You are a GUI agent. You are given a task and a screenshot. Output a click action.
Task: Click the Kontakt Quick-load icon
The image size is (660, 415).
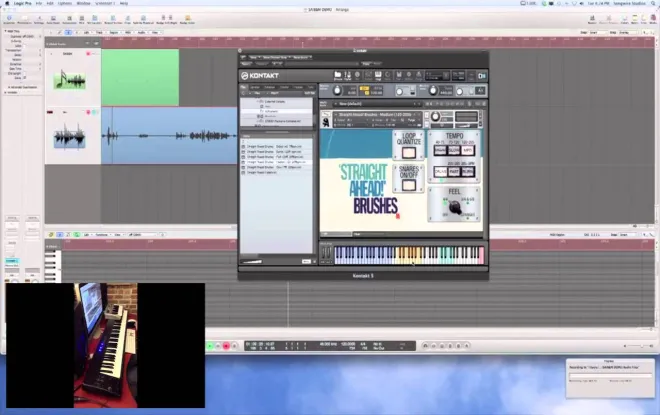pos(388,75)
